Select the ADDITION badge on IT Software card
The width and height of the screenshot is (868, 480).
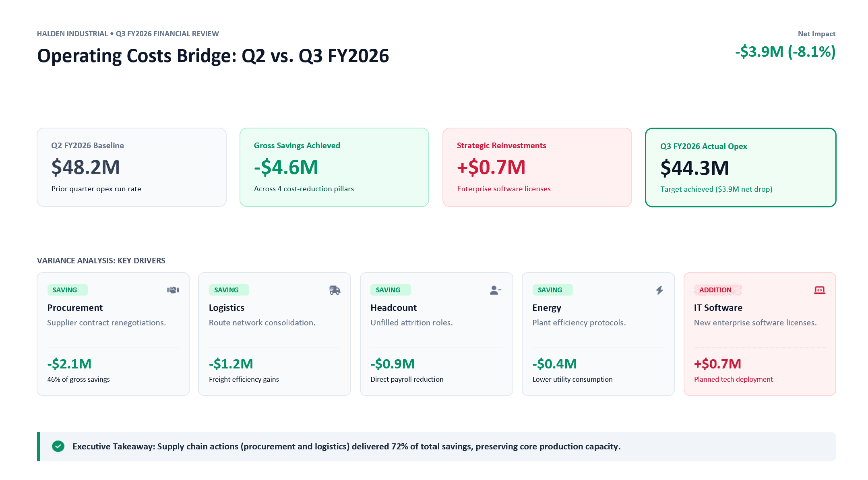(x=718, y=290)
